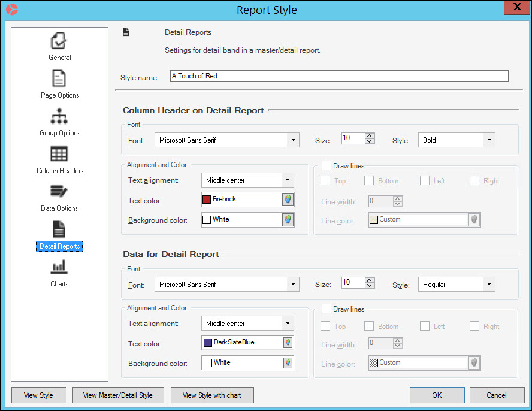This screenshot has height=411, width=532.
Task: Enable Draw lines for Column Header
Action: click(x=325, y=165)
